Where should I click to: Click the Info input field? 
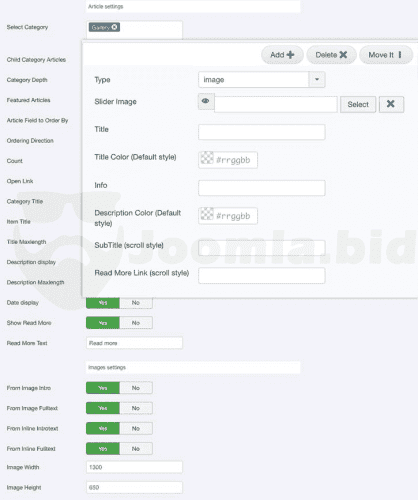(x=262, y=188)
